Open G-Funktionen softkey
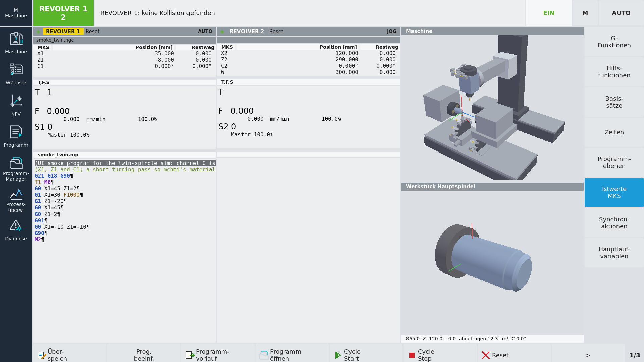 pos(614,42)
